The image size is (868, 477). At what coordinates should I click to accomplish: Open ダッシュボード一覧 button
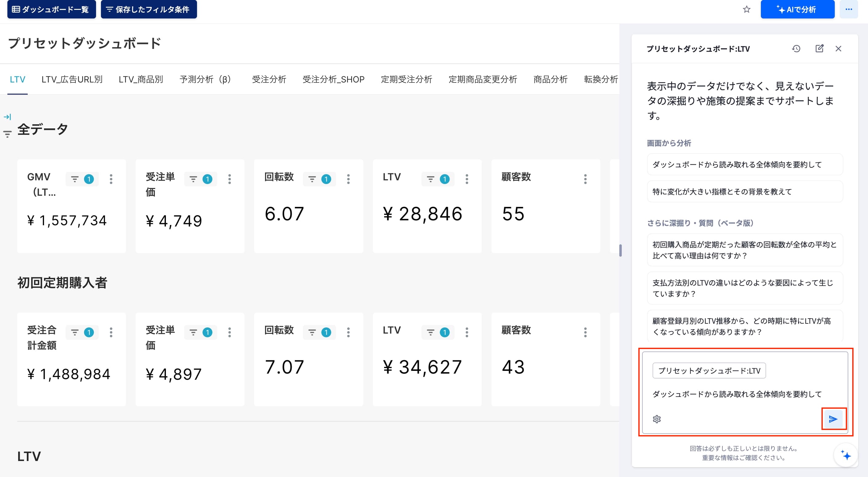(x=51, y=9)
